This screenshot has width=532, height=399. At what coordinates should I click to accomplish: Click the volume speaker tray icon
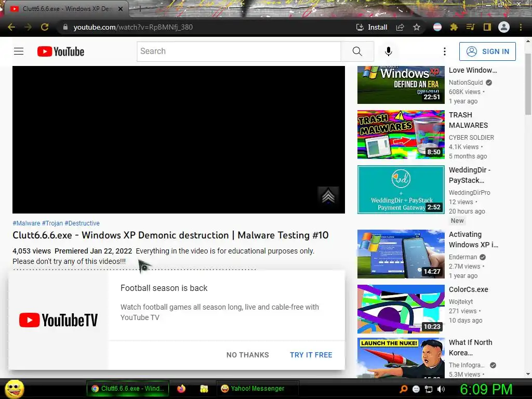tap(441, 389)
